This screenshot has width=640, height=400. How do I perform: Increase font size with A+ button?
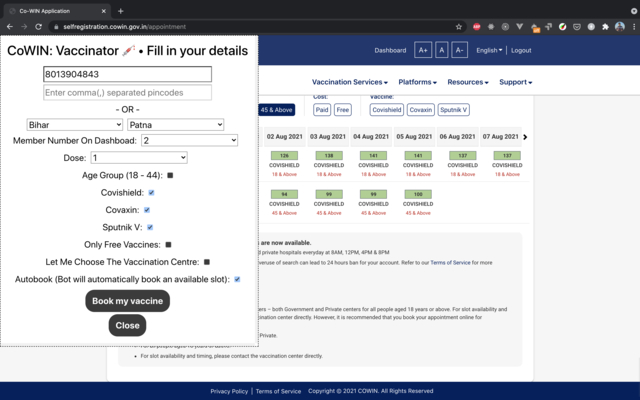coord(423,50)
